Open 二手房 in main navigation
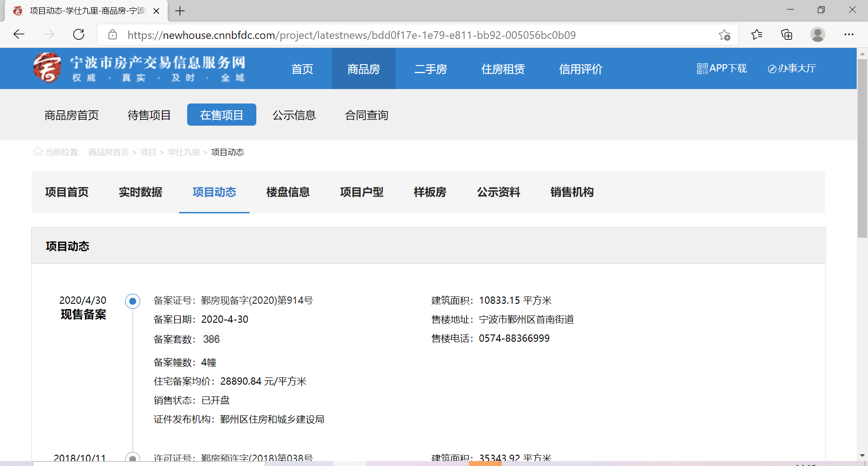The width and height of the screenshot is (868, 466). click(x=430, y=69)
